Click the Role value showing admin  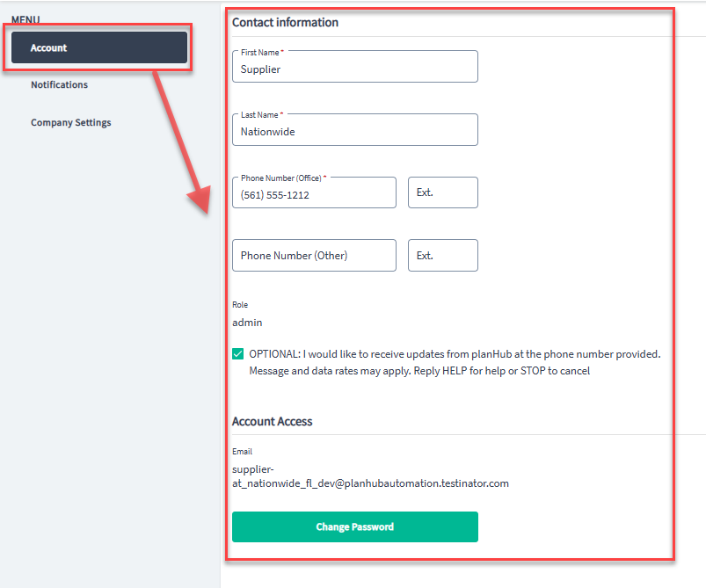[247, 322]
